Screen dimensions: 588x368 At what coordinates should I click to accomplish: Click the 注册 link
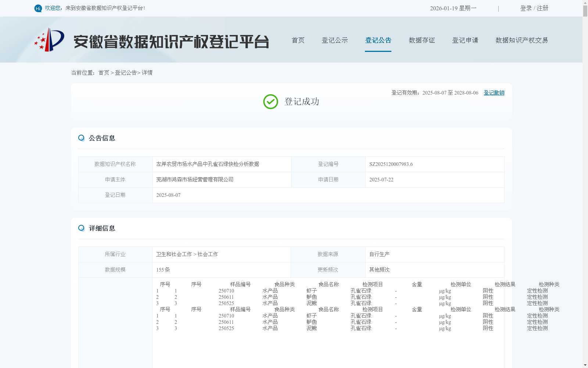[542, 8]
